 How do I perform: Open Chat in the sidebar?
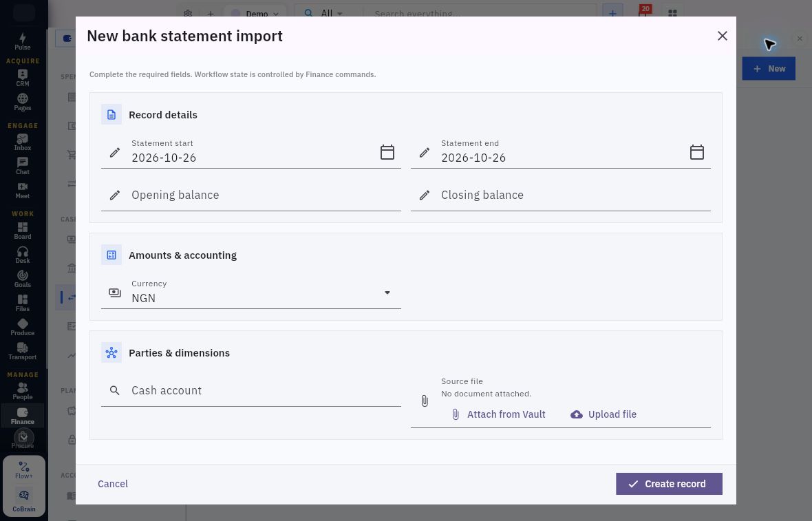click(22, 167)
